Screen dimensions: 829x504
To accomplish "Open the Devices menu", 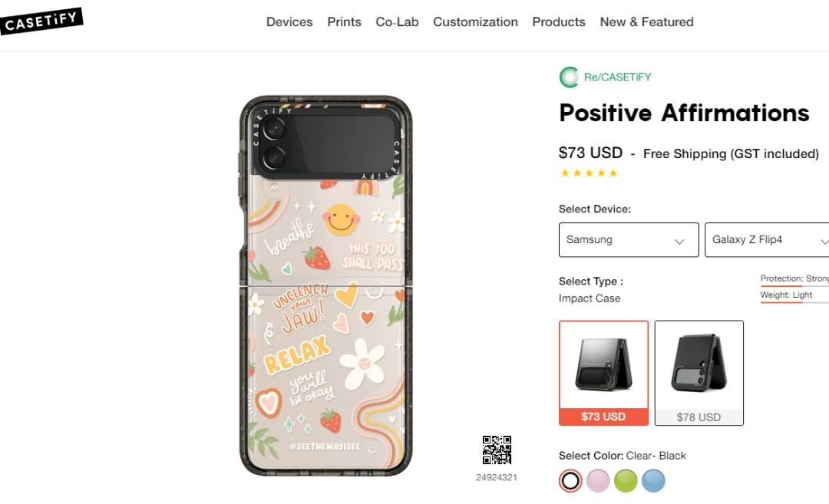I will (x=289, y=22).
